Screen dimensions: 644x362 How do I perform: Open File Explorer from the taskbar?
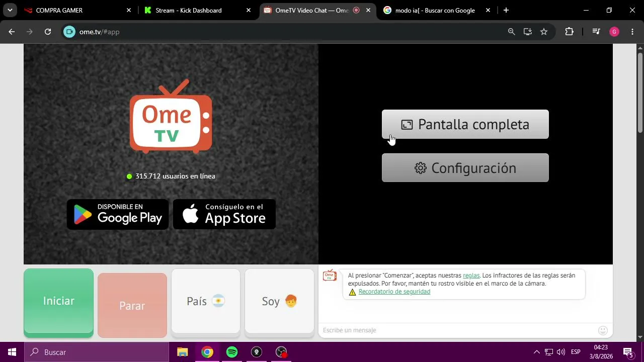point(183,352)
